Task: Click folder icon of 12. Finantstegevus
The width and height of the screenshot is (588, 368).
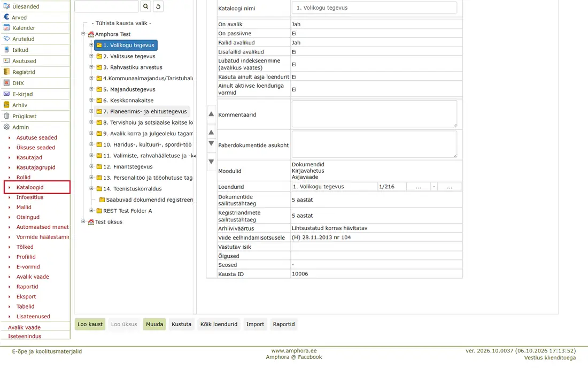Action: (99, 166)
